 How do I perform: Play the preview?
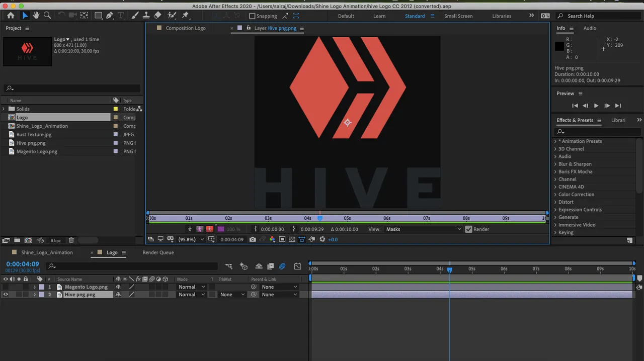click(x=596, y=106)
